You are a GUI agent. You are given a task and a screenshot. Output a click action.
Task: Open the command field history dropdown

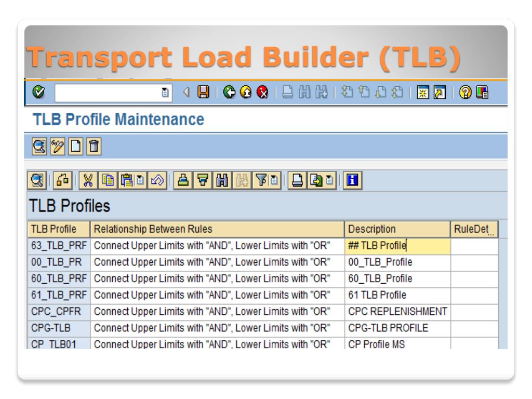165,92
